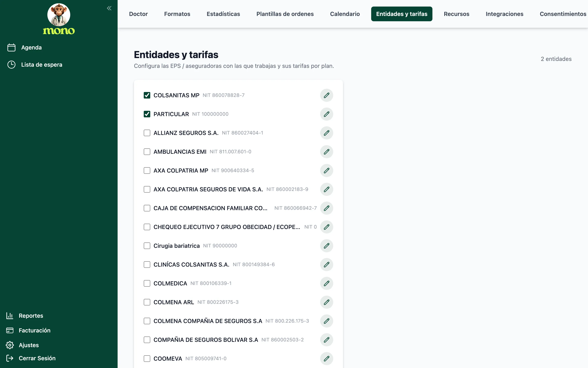Open the Recursos tab
This screenshot has width=588, height=368.
click(456, 14)
